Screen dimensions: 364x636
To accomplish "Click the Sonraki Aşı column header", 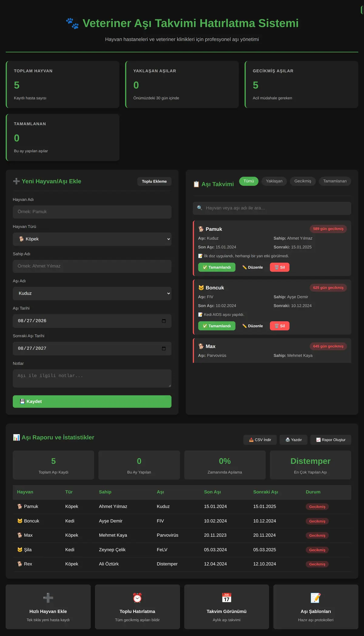I will 266,492.
